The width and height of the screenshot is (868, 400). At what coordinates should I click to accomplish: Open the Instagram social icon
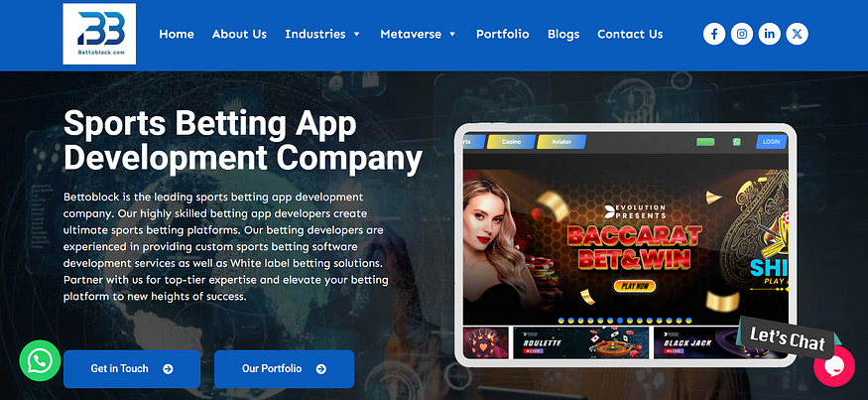coord(742,34)
